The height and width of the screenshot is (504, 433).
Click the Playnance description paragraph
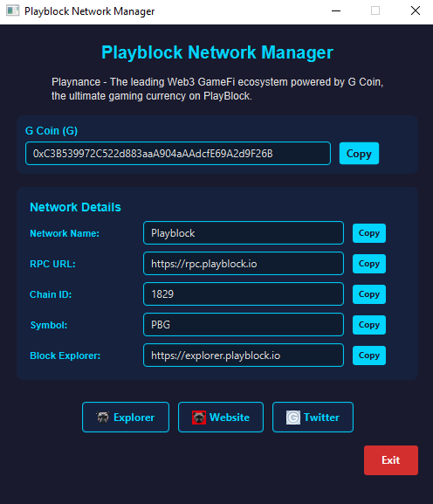point(217,89)
